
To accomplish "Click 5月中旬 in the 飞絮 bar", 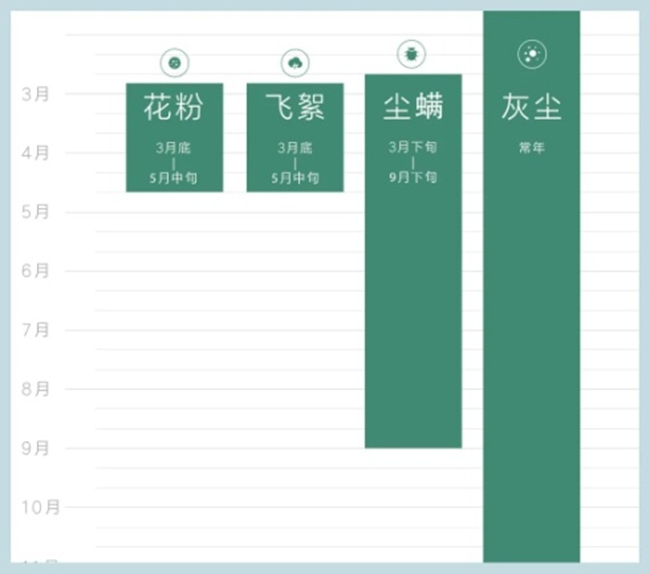I will [x=295, y=178].
